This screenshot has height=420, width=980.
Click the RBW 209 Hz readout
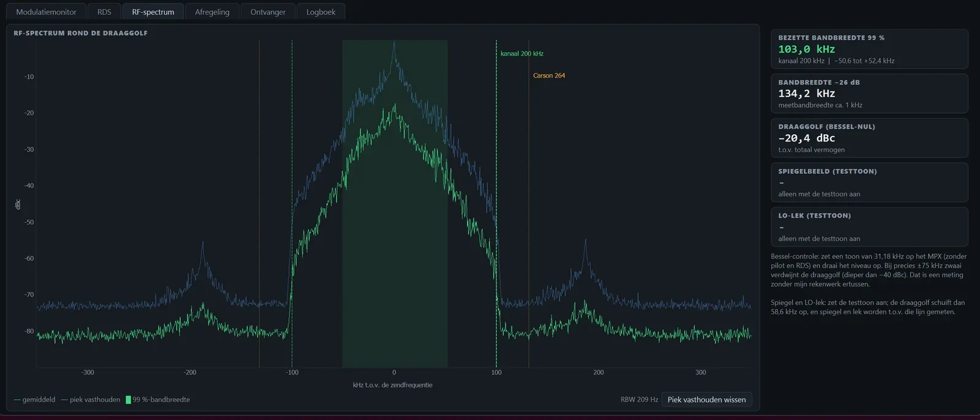[x=639, y=400]
